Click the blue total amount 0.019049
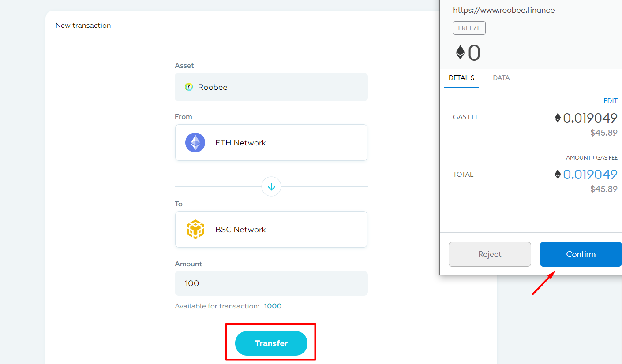 tap(590, 175)
